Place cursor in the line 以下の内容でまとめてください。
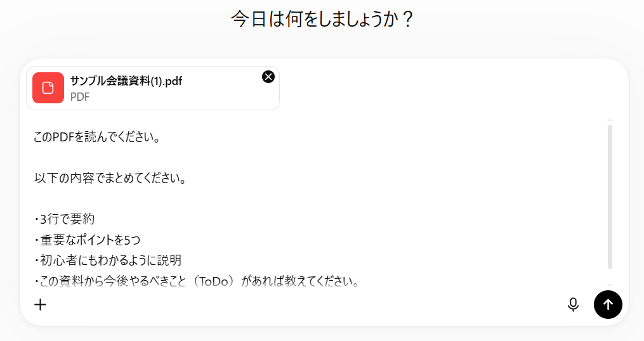Viewport: 644px width, 341px height. click(110, 178)
